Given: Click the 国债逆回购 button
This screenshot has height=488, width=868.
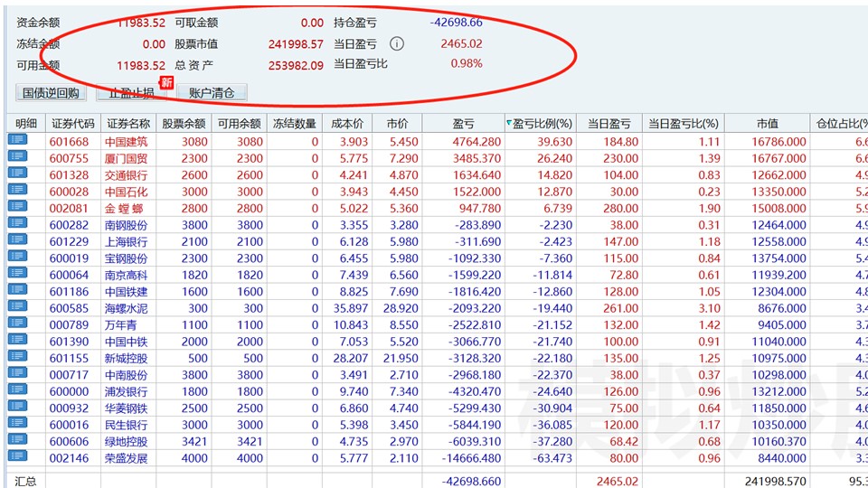Looking at the screenshot, I should [x=51, y=92].
